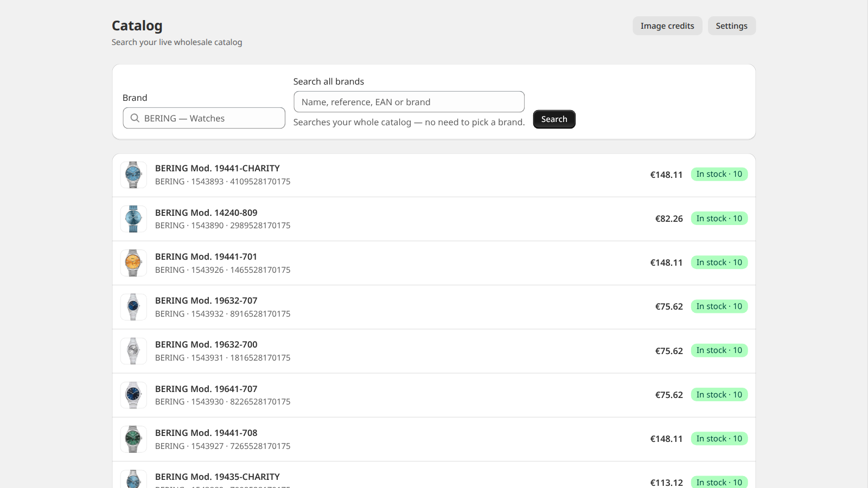
Task: Select product title BERING Mod. 14240-809
Action: pyautogui.click(x=206, y=213)
